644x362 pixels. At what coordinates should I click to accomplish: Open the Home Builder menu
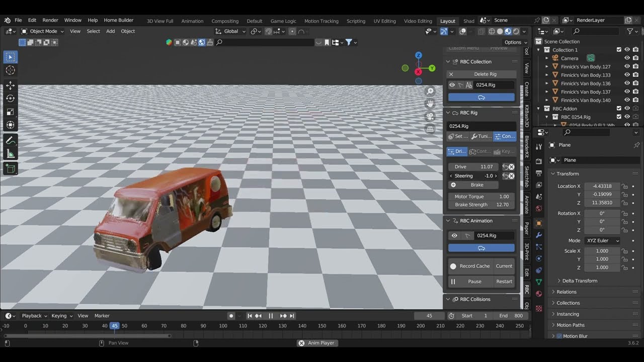[x=119, y=20]
